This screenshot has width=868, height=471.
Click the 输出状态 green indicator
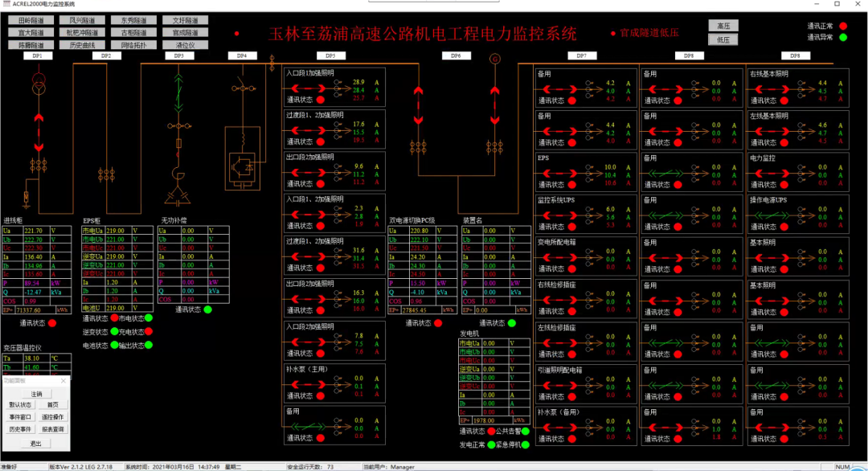[149, 346]
